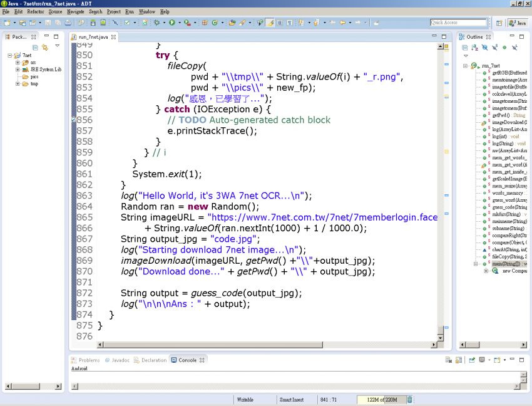The width and height of the screenshot is (532, 406).
Task: Enable Link with Editor in Package Explorer
Action: [44, 48]
